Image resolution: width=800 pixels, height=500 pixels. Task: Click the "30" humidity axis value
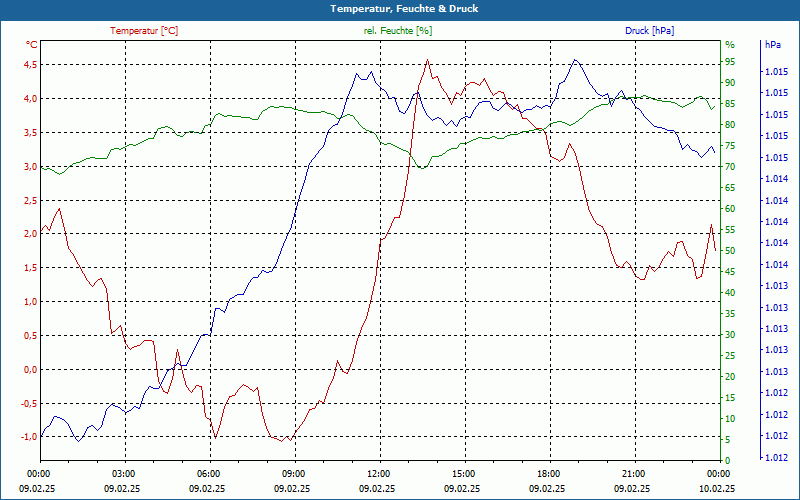pos(730,335)
